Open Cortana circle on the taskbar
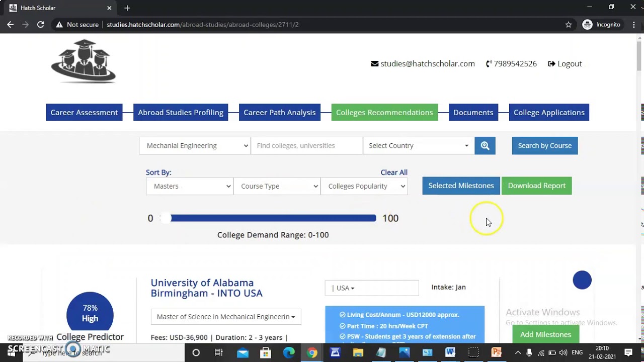Image resolution: width=644 pixels, height=362 pixels. [x=196, y=352]
